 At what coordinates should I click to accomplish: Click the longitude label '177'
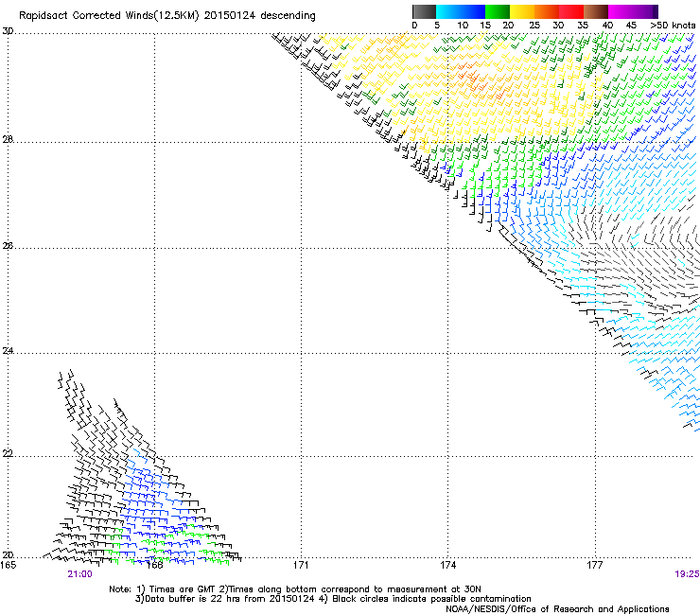pos(595,565)
